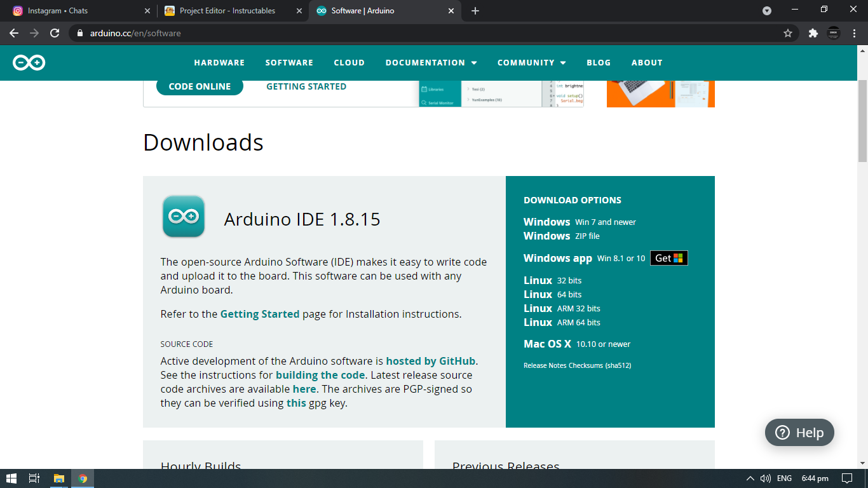Image resolution: width=868 pixels, height=488 pixels.
Task: Click the Arduino web editor preview image
Action: click(501, 93)
